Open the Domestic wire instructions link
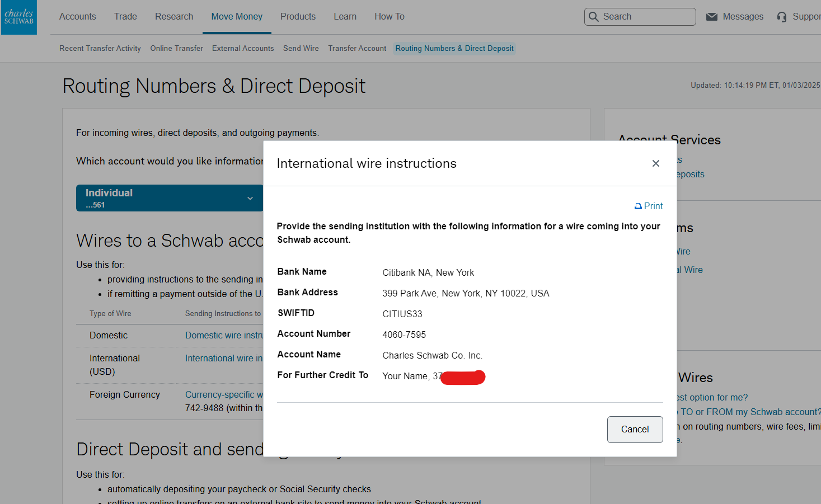The height and width of the screenshot is (504, 821). [x=224, y=336]
